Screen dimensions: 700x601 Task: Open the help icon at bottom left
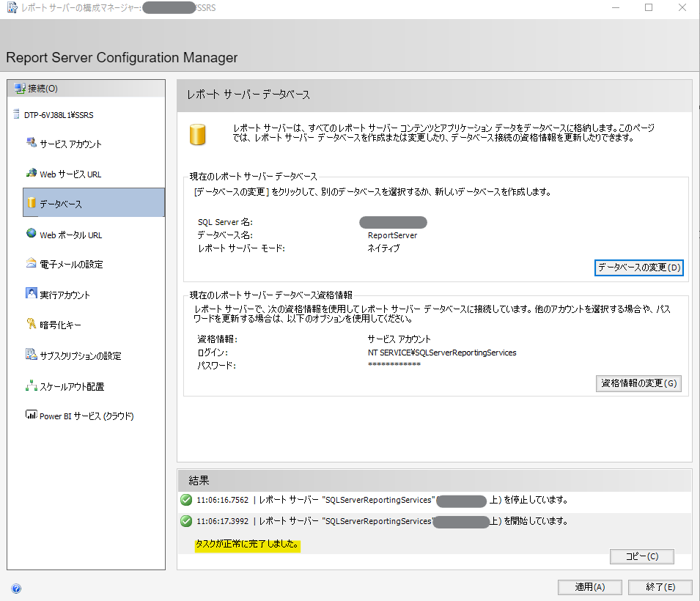[x=16, y=588]
